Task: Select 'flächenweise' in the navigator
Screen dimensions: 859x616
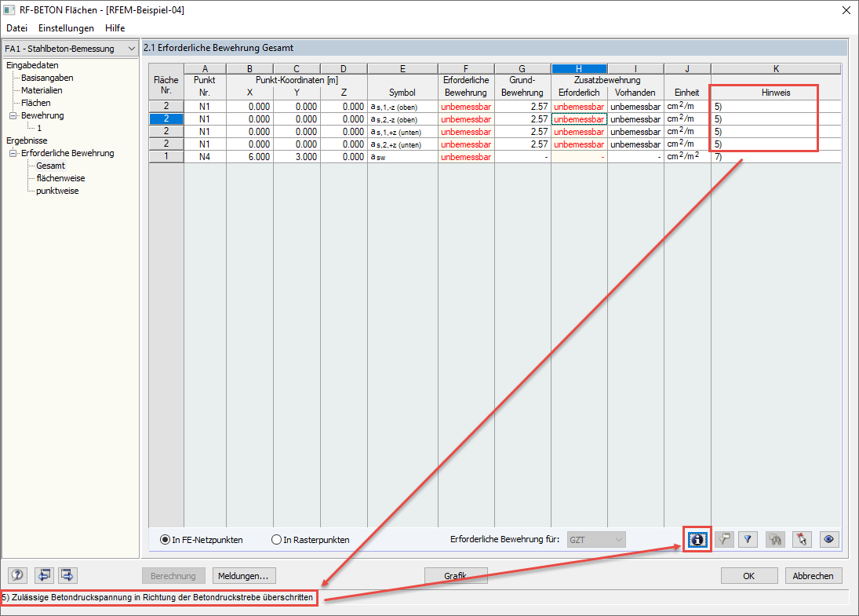Action: pyautogui.click(x=61, y=179)
